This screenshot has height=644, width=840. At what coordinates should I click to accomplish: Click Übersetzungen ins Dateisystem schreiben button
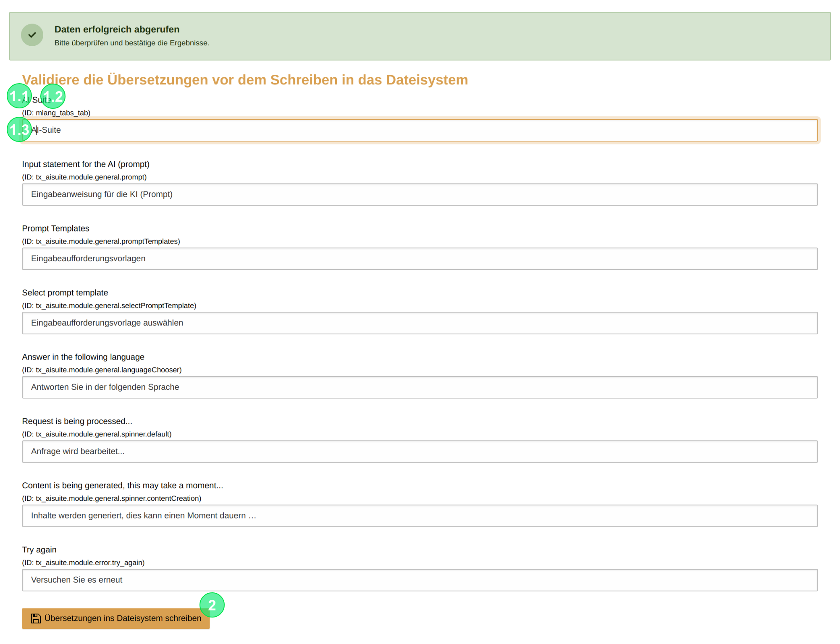[x=116, y=618]
